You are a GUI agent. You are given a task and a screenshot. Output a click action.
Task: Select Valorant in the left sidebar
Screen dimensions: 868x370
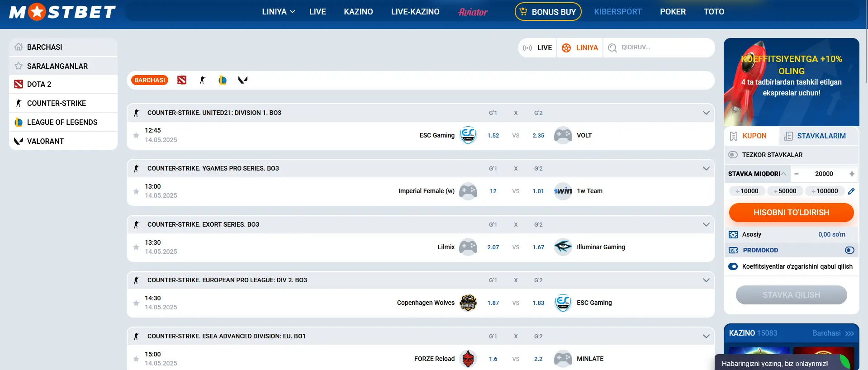(63, 141)
